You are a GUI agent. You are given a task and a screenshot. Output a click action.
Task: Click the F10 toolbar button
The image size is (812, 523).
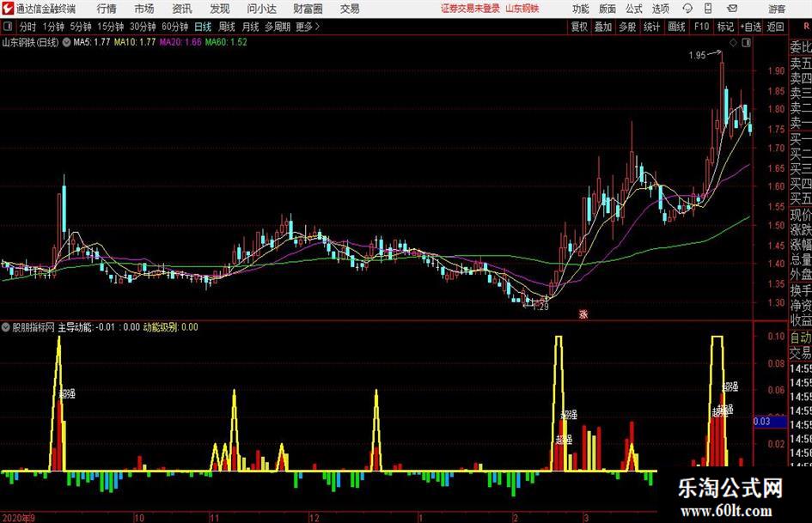coord(701,27)
